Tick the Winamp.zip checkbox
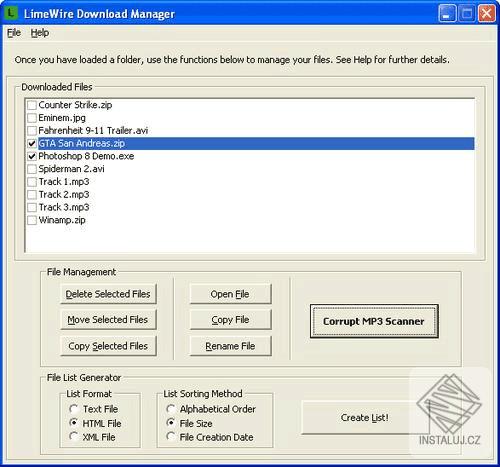This screenshot has height=467, width=500. point(32,220)
